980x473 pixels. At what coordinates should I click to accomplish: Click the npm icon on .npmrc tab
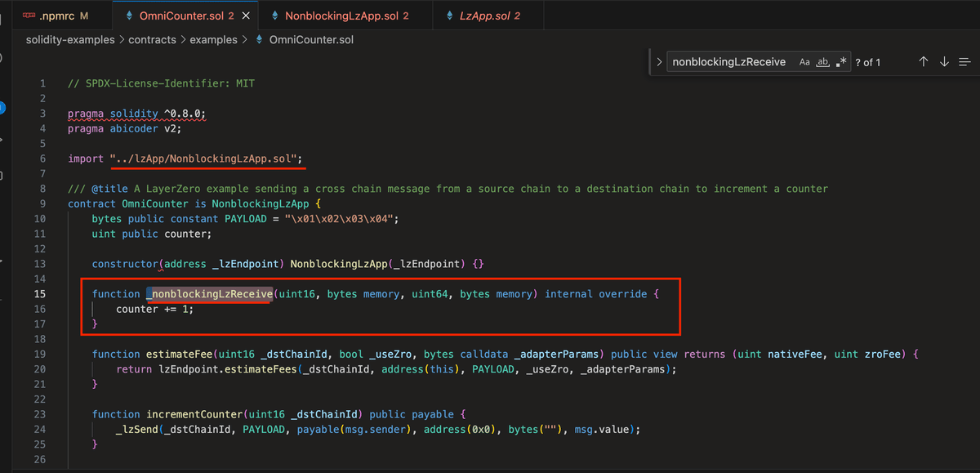(x=29, y=16)
